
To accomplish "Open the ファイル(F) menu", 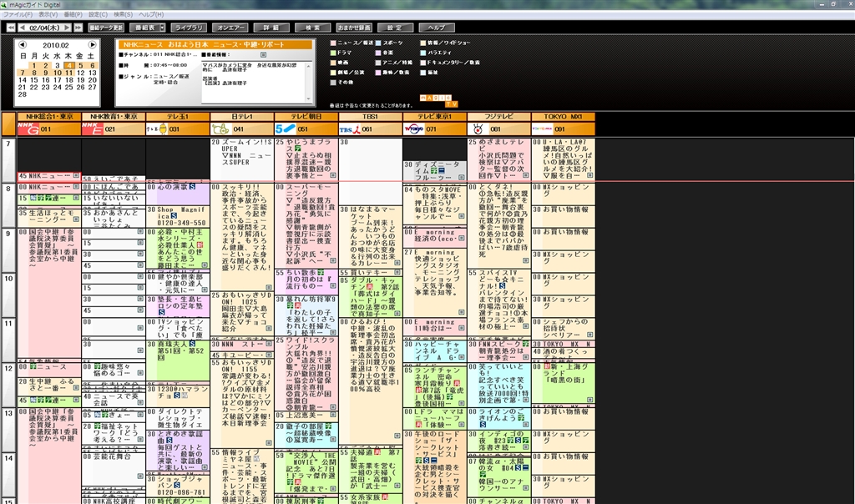I will [x=18, y=14].
